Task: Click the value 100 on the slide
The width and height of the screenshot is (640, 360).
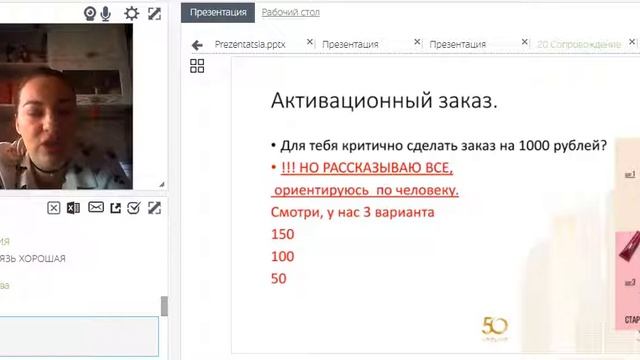Action: pyautogui.click(x=282, y=256)
